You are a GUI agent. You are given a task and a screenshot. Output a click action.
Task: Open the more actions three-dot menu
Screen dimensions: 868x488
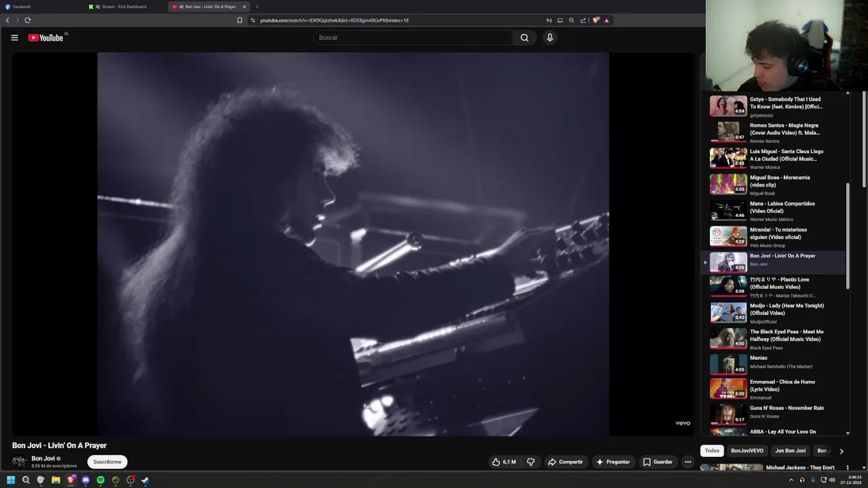(x=688, y=462)
